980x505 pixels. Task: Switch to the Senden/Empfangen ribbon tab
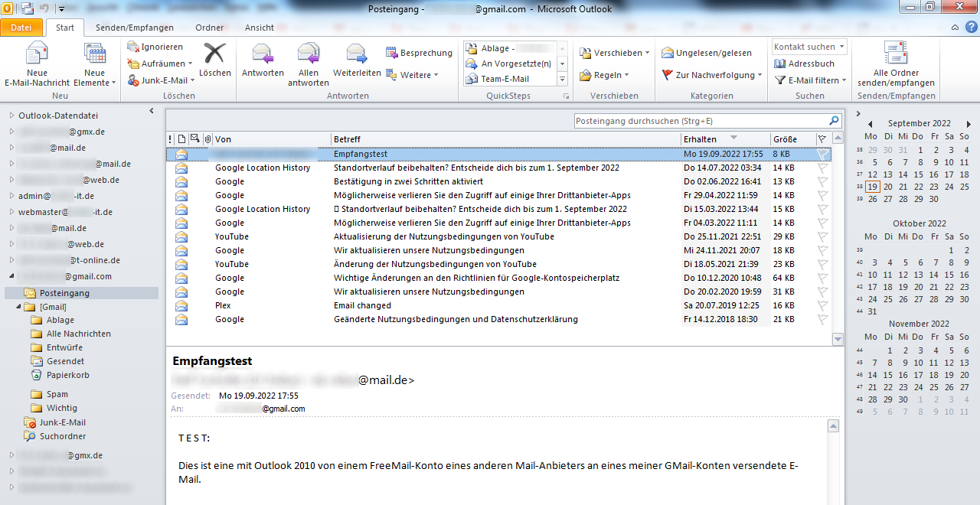click(135, 28)
